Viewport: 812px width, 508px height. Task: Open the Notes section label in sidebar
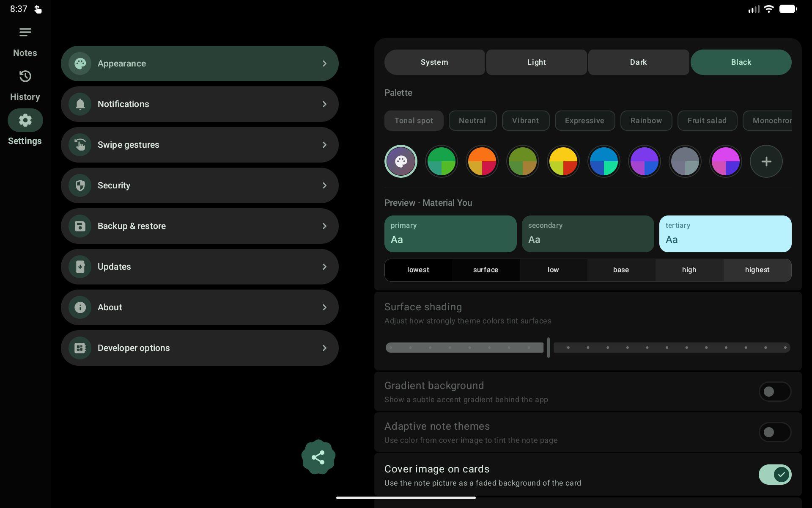click(25, 53)
